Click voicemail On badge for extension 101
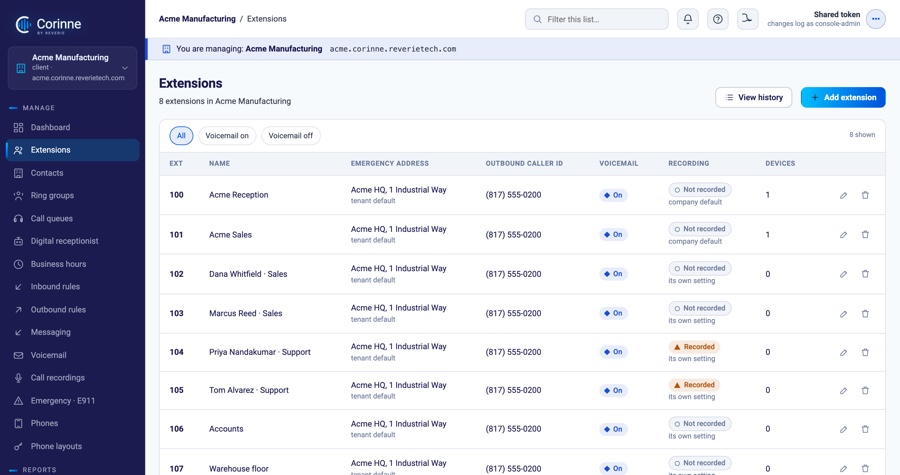This screenshot has height=475, width=900. [613, 235]
